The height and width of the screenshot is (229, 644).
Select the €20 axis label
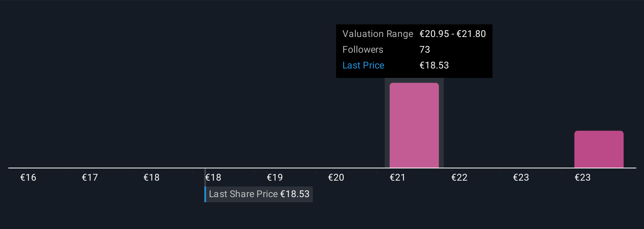336,177
